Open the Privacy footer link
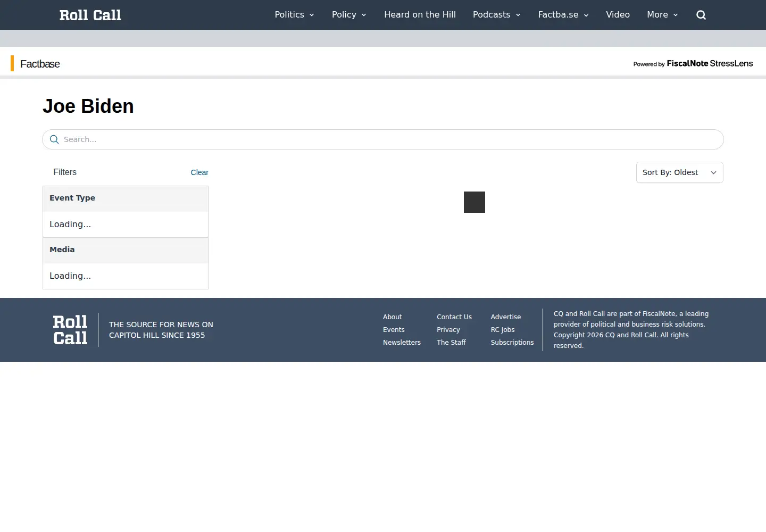766x532 pixels. pos(448,330)
